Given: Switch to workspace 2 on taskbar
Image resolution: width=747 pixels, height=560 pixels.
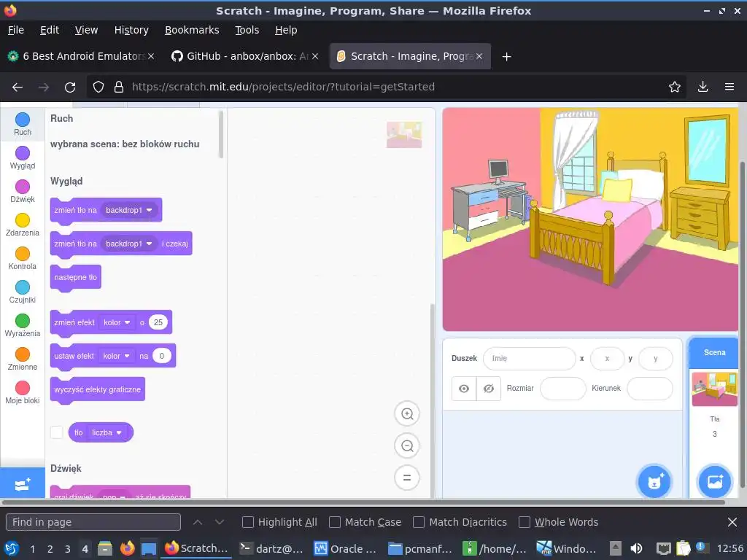Looking at the screenshot, I should (50, 549).
